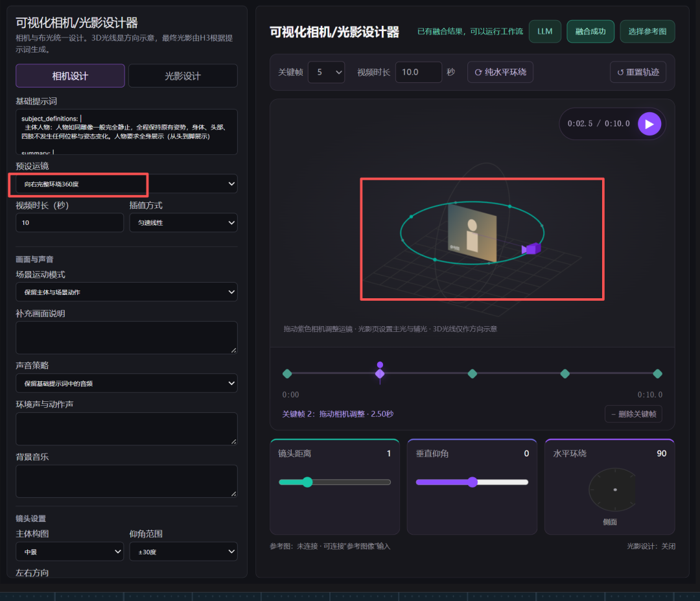This screenshot has width=700, height=601.
Task: Open the 预设运镜 preset dropdown
Action: tap(126, 184)
